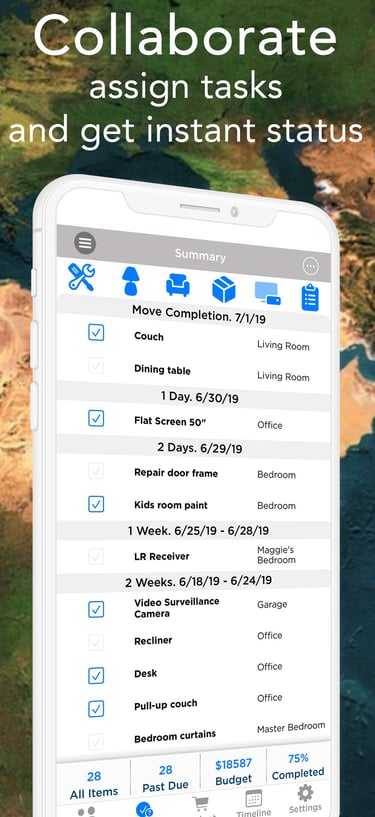Open the Dining table item name

tap(162, 370)
